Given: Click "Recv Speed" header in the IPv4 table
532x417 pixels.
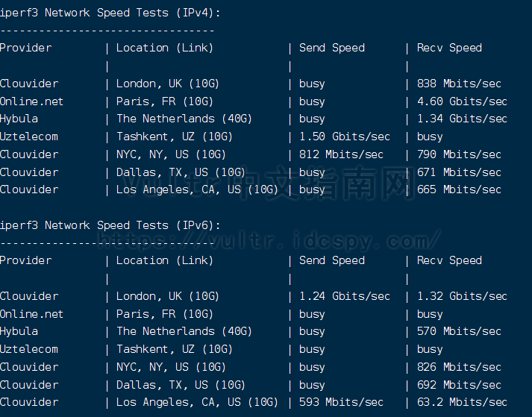Looking at the screenshot, I should pos(450,48).
